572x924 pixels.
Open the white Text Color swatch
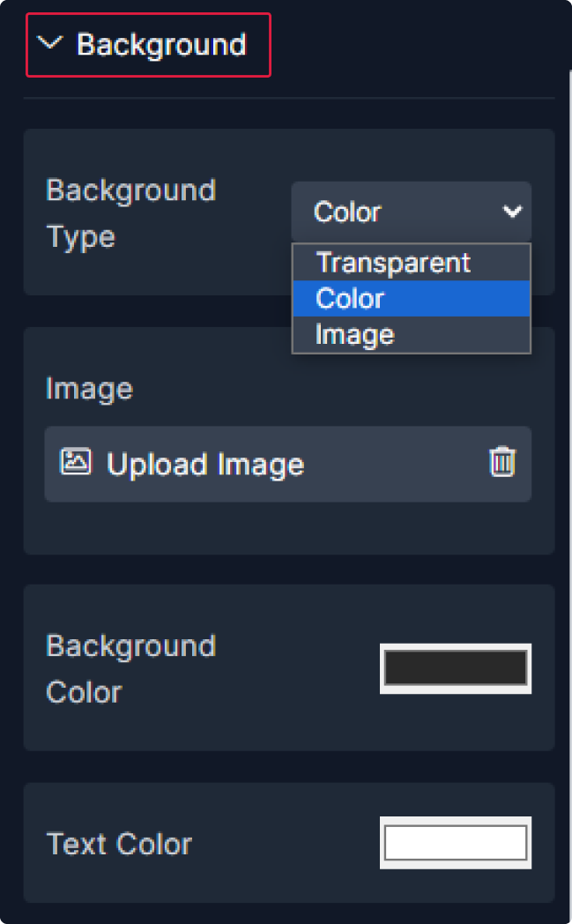pyautogui.click(x=456, y=843)
